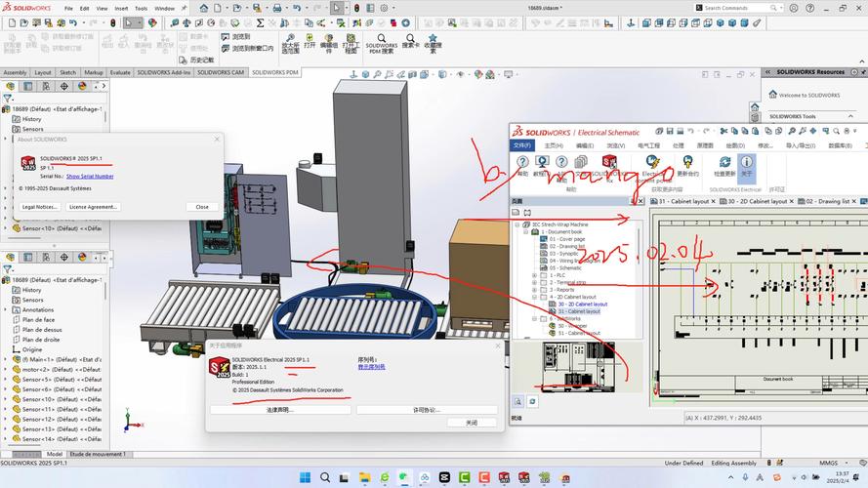Screen dimensions: 868x488
Task: Switch to the SOLIDWORKS CAM tab
Action: click(221, 72)
